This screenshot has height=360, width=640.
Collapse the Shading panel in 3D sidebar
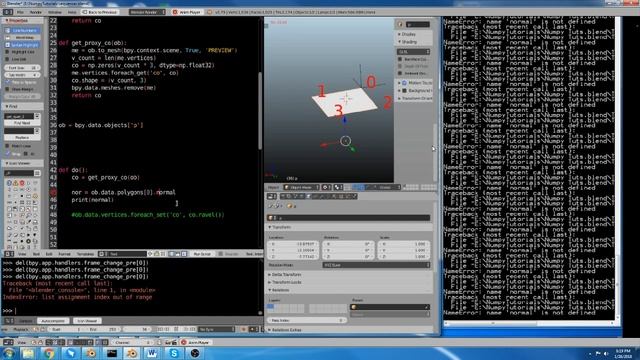(413, 42)
